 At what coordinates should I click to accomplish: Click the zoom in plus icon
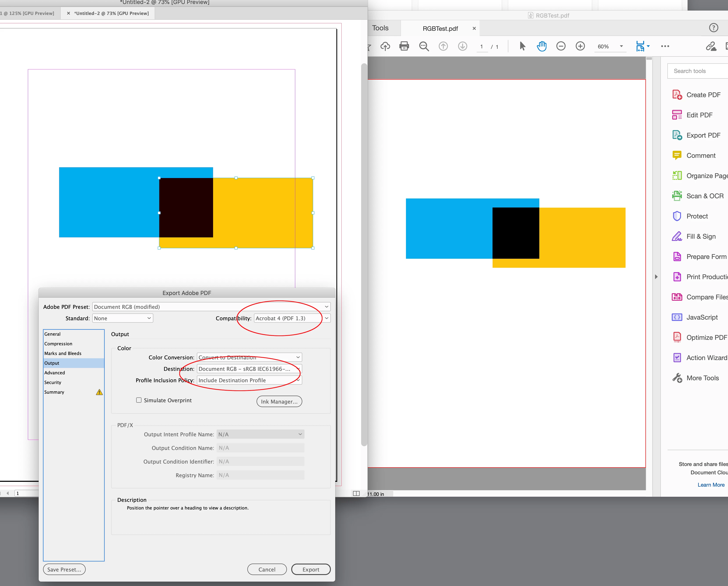click(580, 46)
